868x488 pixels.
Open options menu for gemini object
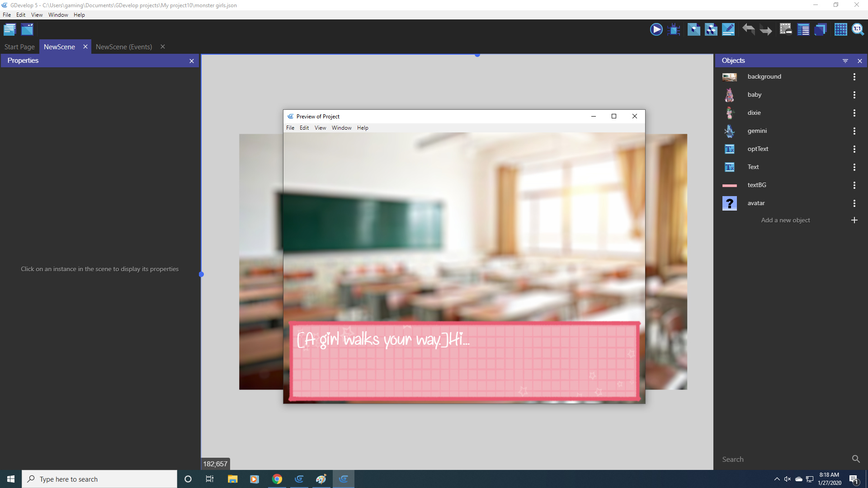854,131
